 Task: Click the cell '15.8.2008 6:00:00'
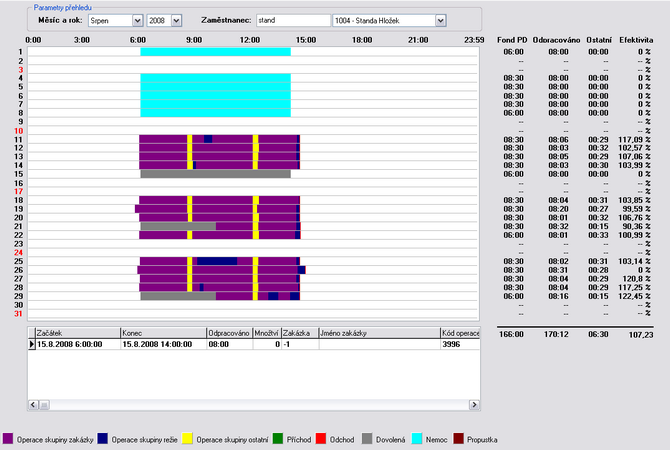point(78,344)
